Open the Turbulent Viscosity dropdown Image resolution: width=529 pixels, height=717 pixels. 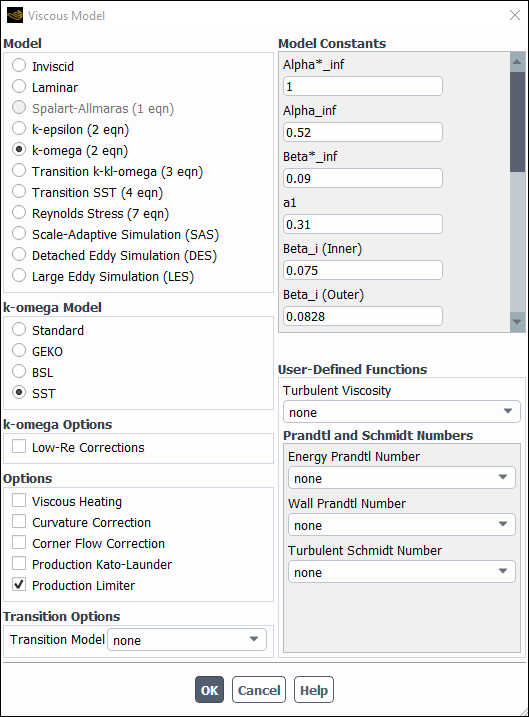(x=401, y=412)
